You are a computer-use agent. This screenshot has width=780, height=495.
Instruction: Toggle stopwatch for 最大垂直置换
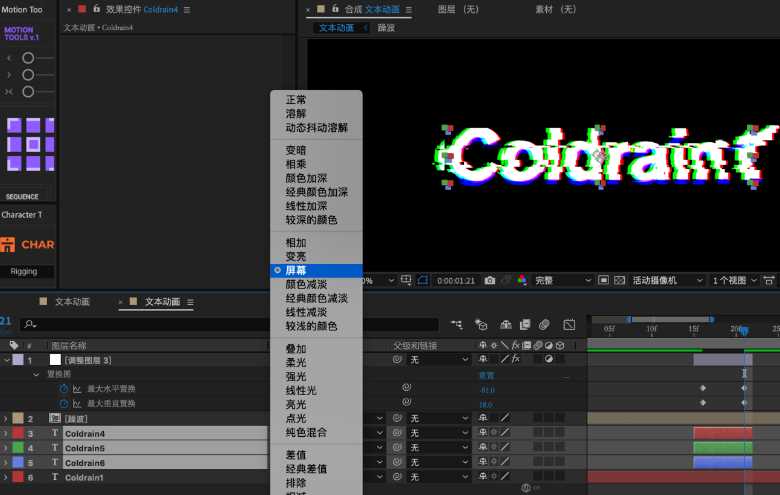64,403
